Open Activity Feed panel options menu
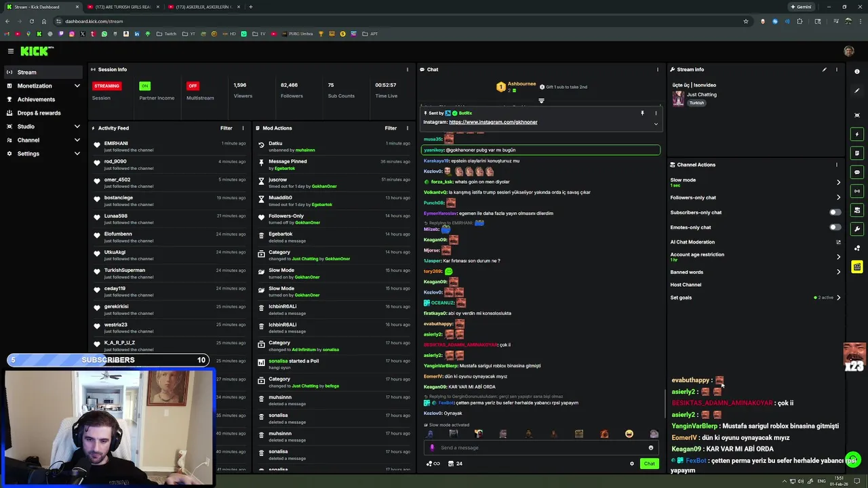868x488 pixels. tap(243, 128)
